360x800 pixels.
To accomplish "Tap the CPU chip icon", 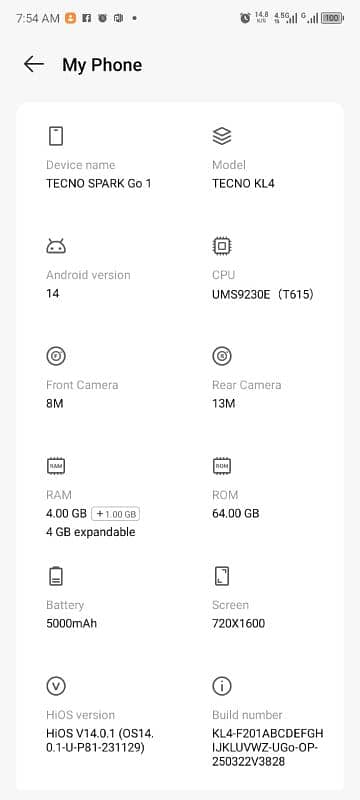I will (222, 246).
